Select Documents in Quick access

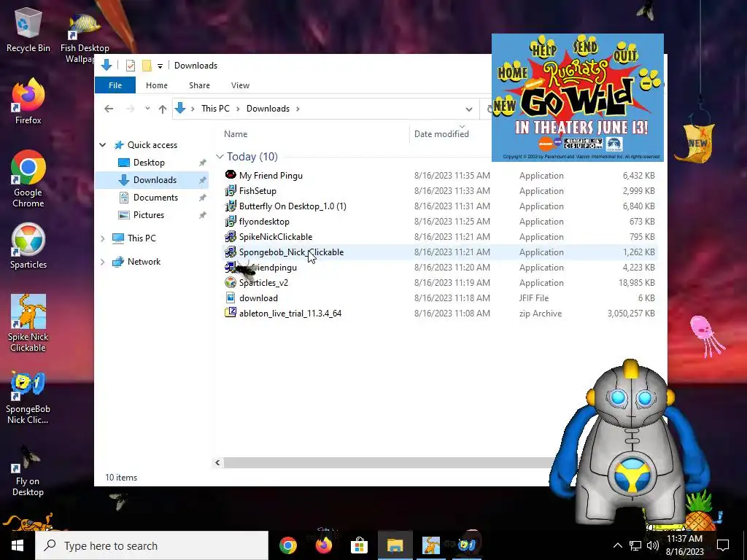coord(155,197)
